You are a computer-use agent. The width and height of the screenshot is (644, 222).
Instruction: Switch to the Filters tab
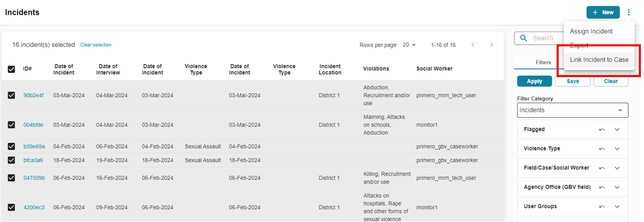[543, 63]
